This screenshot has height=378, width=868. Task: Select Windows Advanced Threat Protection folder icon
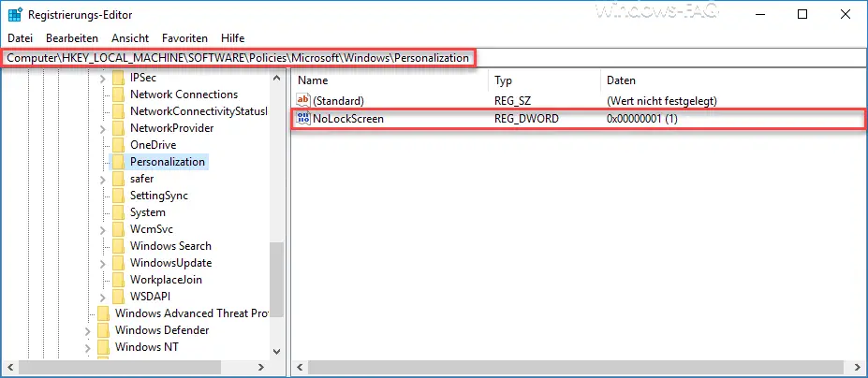click(x=103, y=313)
